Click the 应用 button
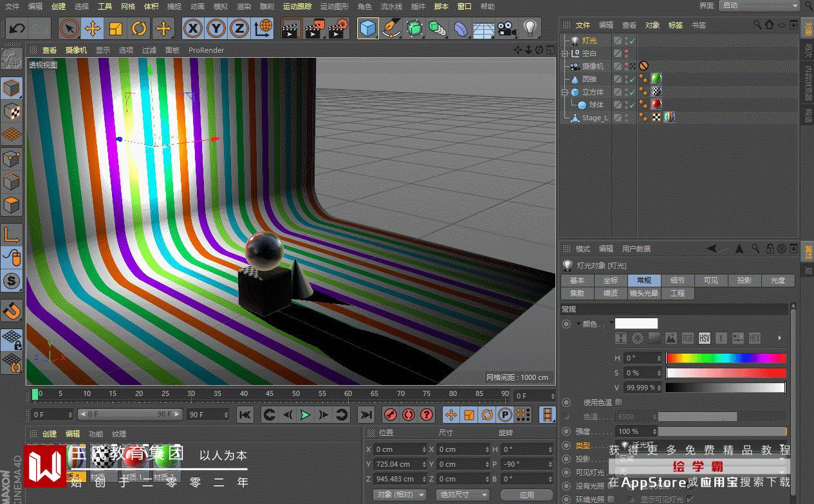 coord(526,494)
